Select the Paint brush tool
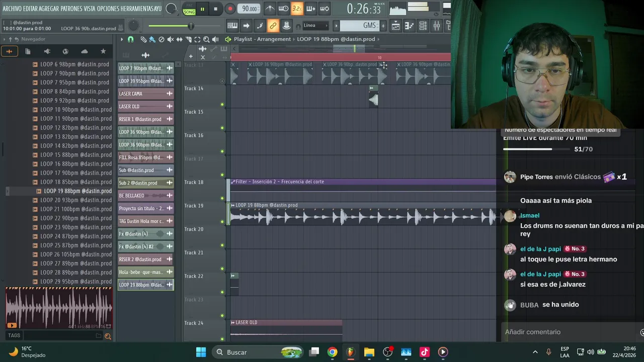Screen dimensions: 644x362 click(x=152, y=39)
